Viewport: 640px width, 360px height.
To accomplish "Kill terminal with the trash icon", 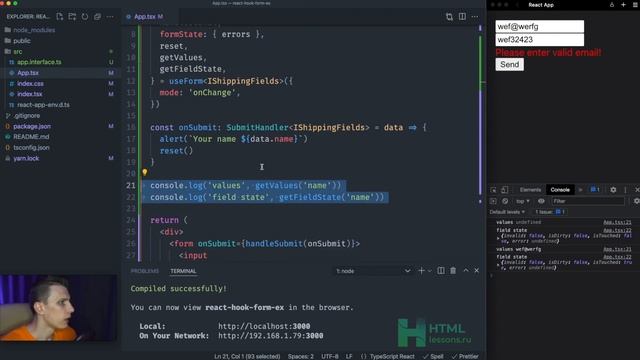I will [x=453, y=270].
